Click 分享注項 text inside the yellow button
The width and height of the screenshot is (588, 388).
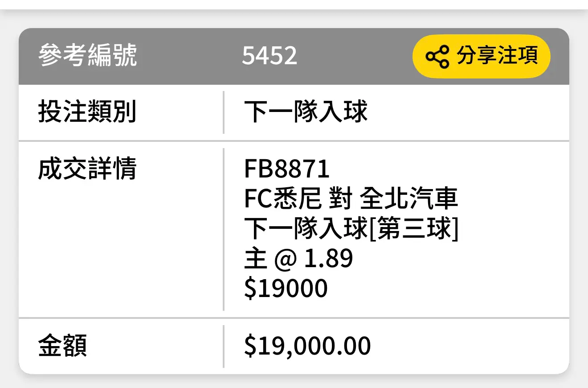coord(497,56)
